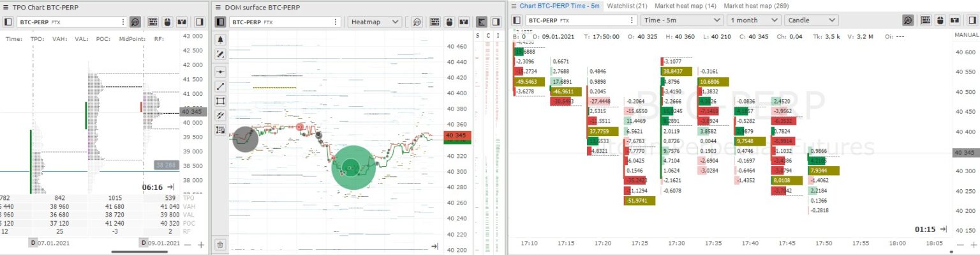Switch to the Watchlist (21) tab

tap(627, 6)
